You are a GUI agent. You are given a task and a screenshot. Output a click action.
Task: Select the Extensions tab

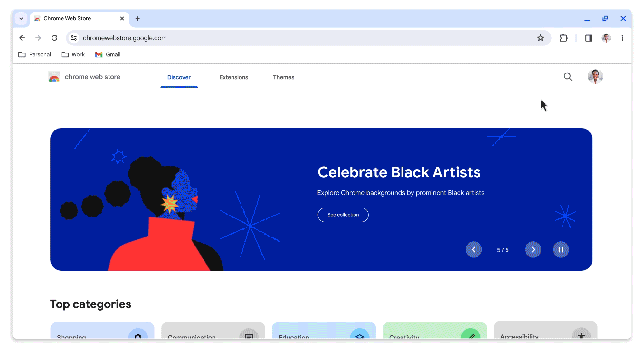[233, 78]
